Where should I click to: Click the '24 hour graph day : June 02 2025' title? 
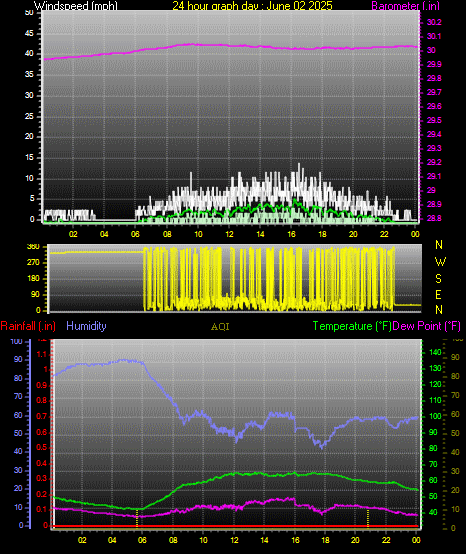252,6
